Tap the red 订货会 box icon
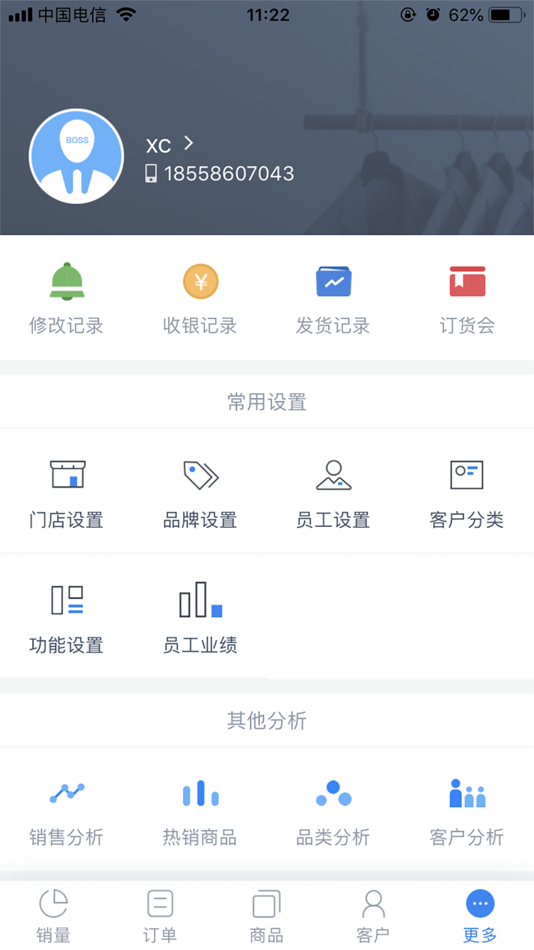 [467, 281]
